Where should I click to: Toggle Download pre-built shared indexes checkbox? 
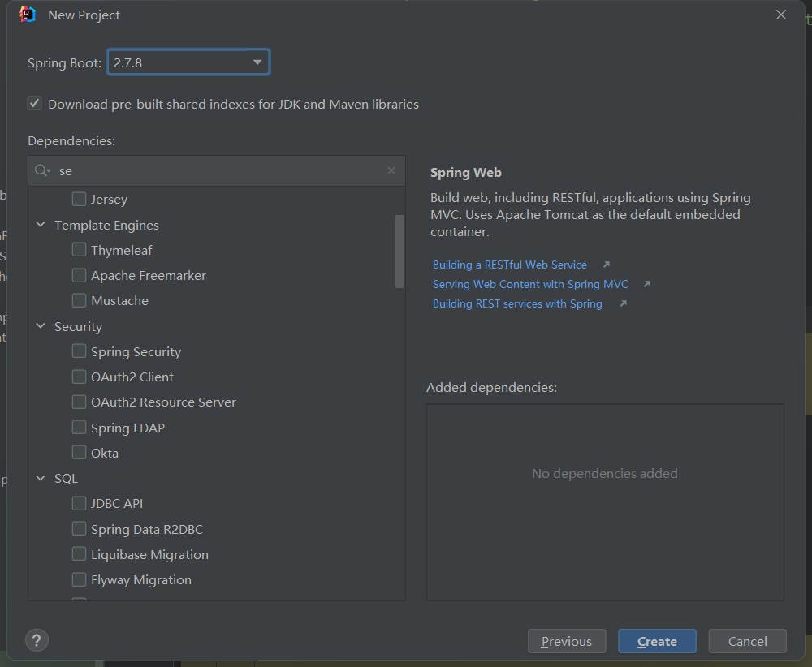coord(35,104)
